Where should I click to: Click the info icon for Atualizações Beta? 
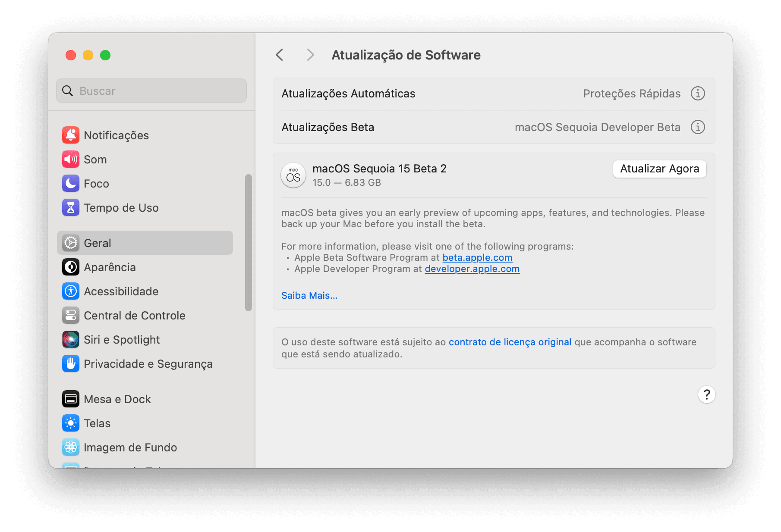pyautogui.click(x=698, y=127)
